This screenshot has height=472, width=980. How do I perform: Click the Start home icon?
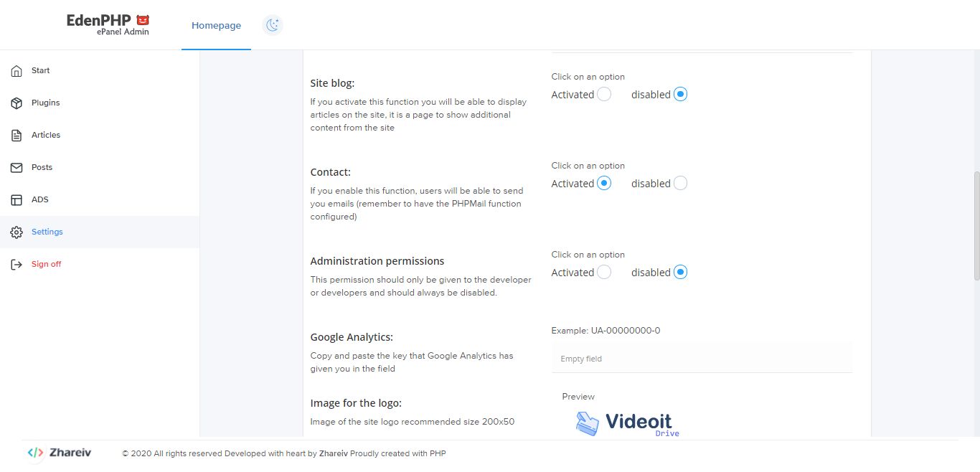coord(17,71)
